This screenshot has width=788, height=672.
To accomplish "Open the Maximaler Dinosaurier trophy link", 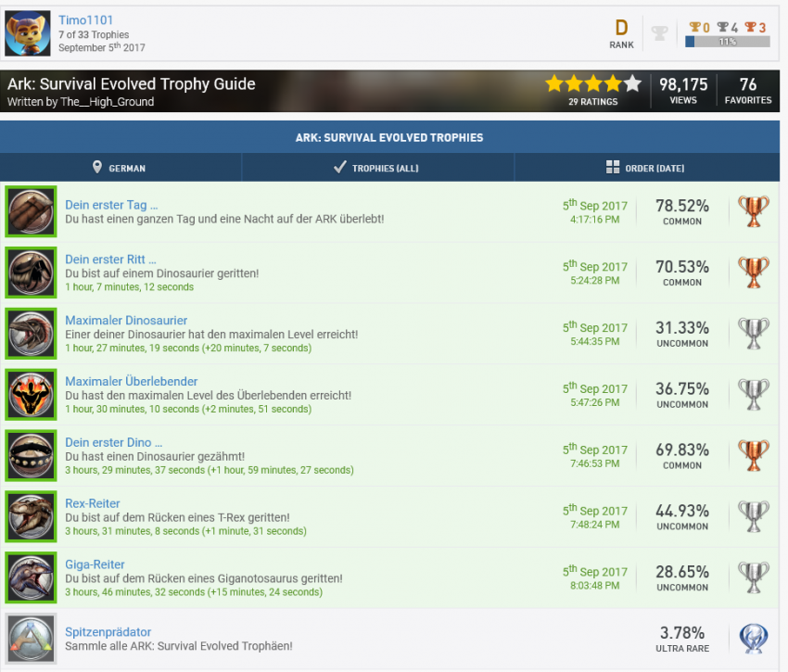I will (126, 321).
